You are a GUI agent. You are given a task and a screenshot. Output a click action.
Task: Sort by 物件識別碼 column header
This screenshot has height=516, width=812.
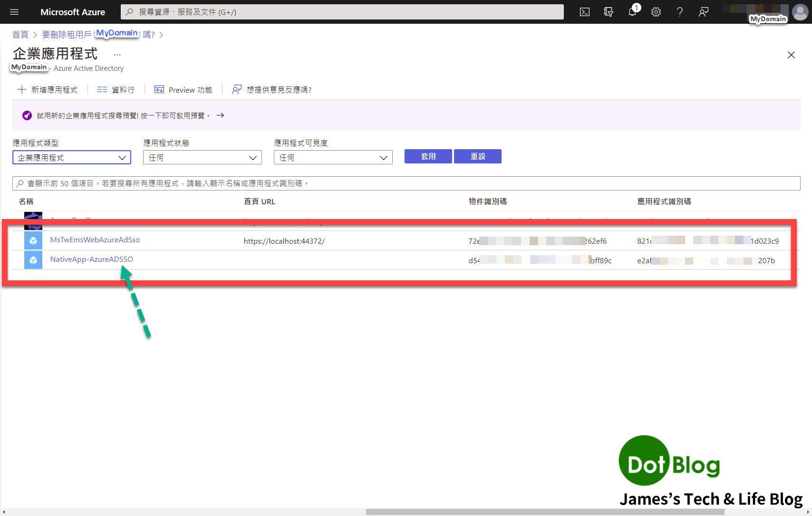click(488, 201)
